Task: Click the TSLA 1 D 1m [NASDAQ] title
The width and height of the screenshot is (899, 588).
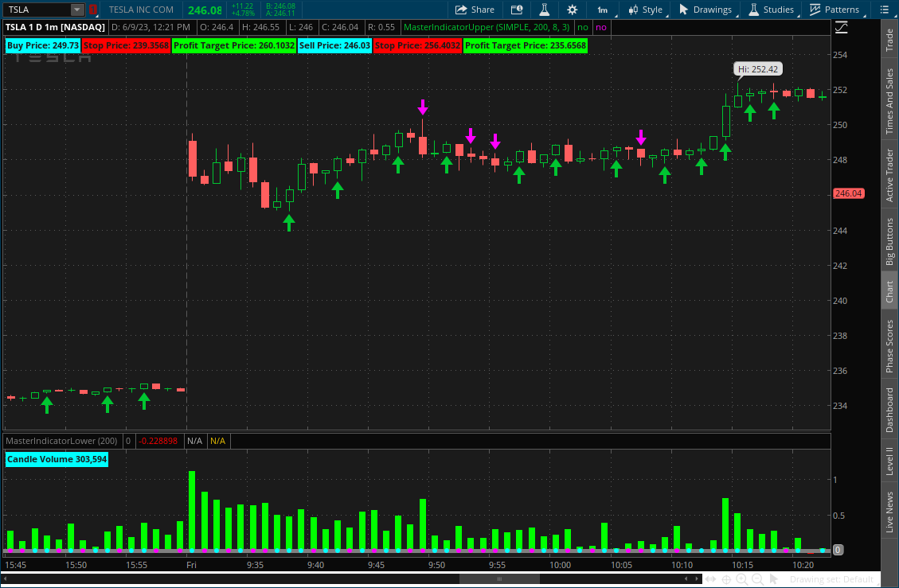Action: pyautogui.click(x=55, y=27)
